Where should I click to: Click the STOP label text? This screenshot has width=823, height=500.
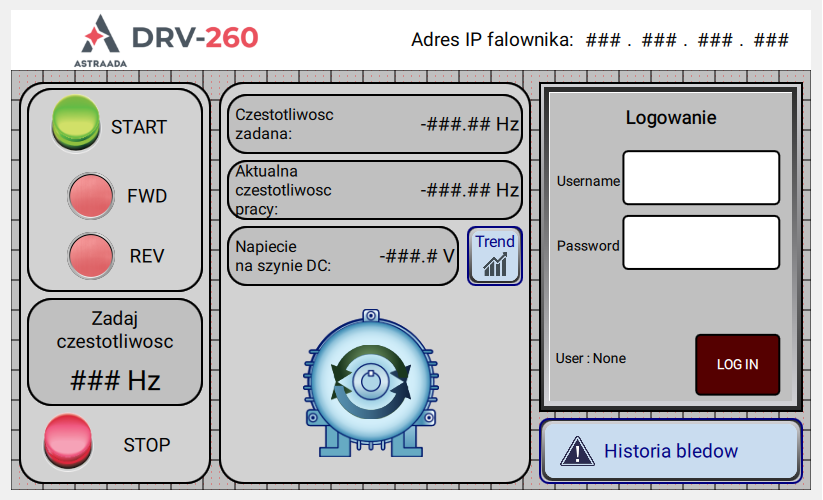point(147,445)
